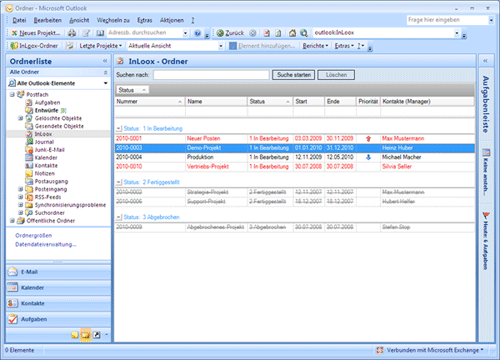Image resolution: width=500 pixels, height=360 pixels.
Task: Click the shortcuts icon in navigation footer
Action: coord(97,335)
